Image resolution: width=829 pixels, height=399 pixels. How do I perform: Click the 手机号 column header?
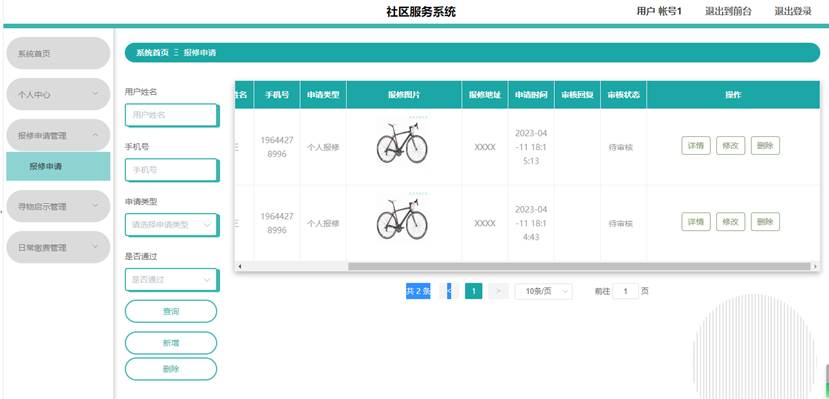(x=277, y=95)
